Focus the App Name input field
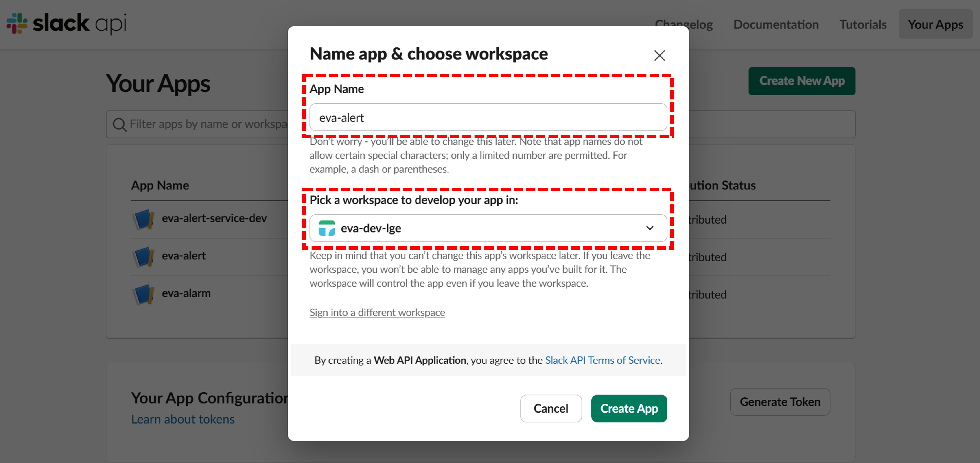The width and height of the screenshot is (980, 463). tap(488, 117)
